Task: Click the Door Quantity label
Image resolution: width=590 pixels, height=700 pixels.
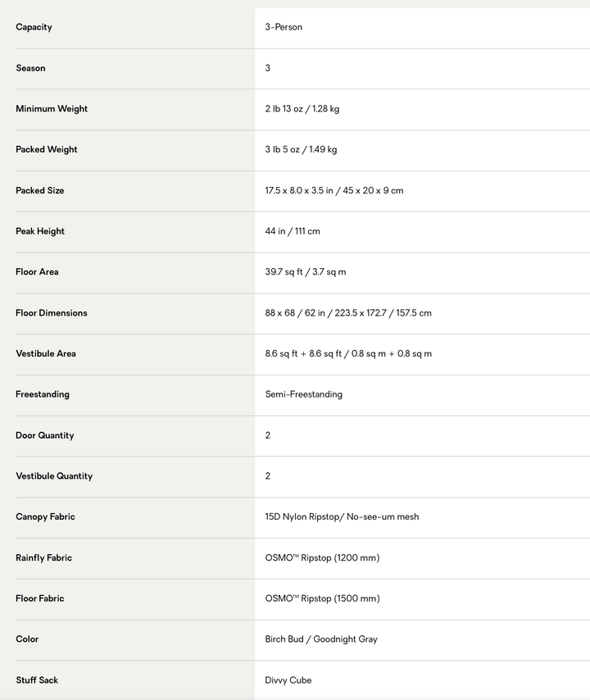Action: coord(44,435)
